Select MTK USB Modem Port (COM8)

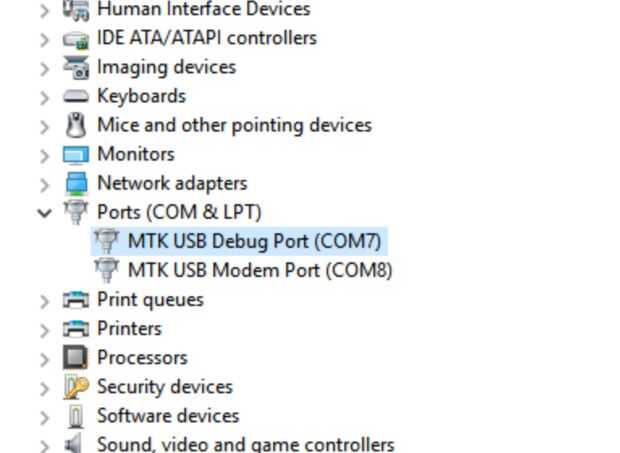[260, 270]
